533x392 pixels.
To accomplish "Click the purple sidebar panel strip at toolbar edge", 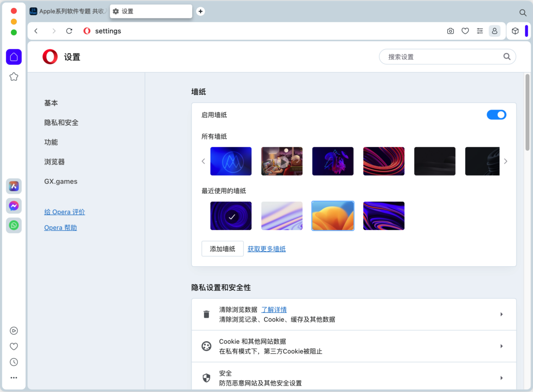I will 526,31.
